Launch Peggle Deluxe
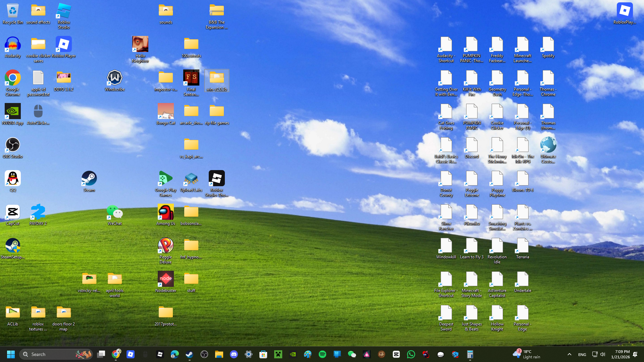The height and width of the screenshot is (362, 644). click(165, 245)
